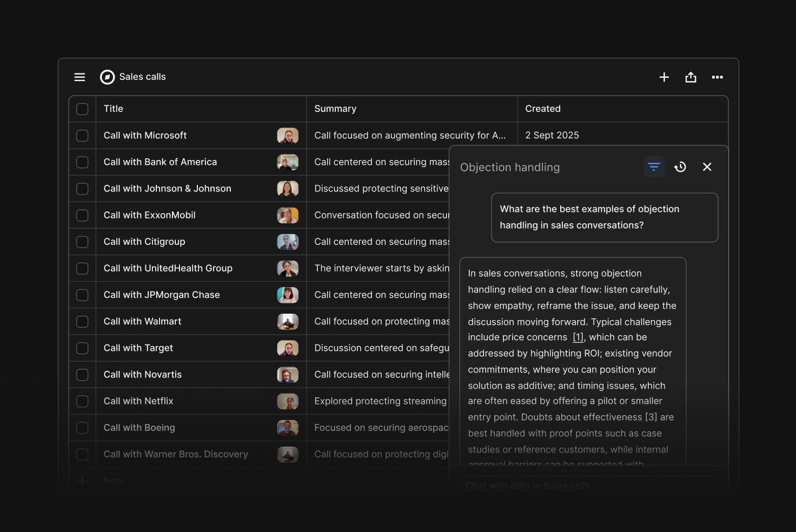Open the 'Call with Walmart' title

(x=142, y=322)
